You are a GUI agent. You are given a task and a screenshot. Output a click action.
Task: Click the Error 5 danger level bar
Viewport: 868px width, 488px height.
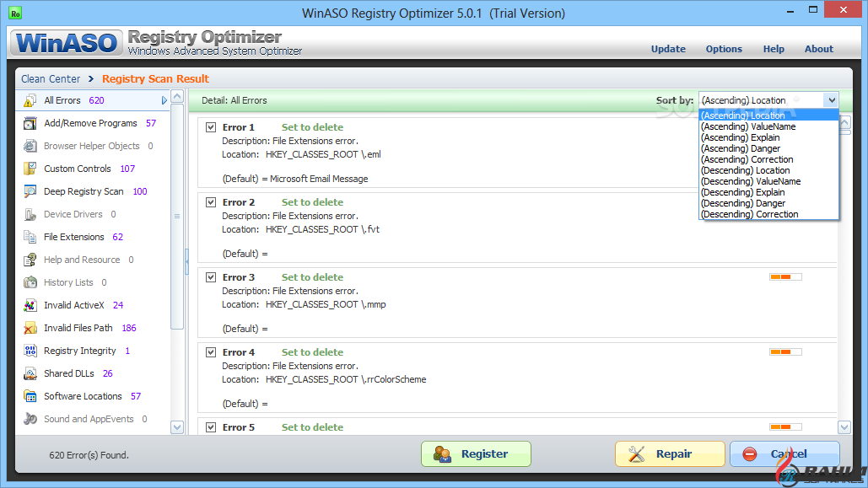(785, 426)
